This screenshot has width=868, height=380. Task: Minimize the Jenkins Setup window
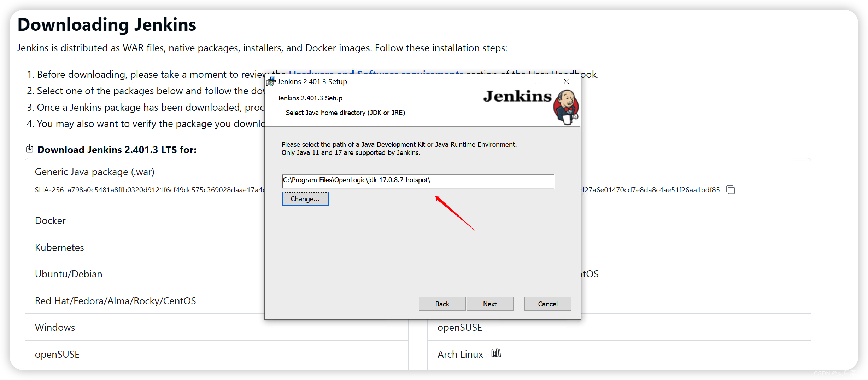click(x=509, y=81)
